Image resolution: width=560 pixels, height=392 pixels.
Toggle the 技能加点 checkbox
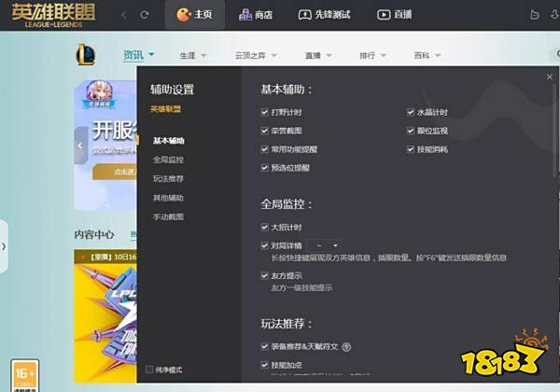pos(265,365)
